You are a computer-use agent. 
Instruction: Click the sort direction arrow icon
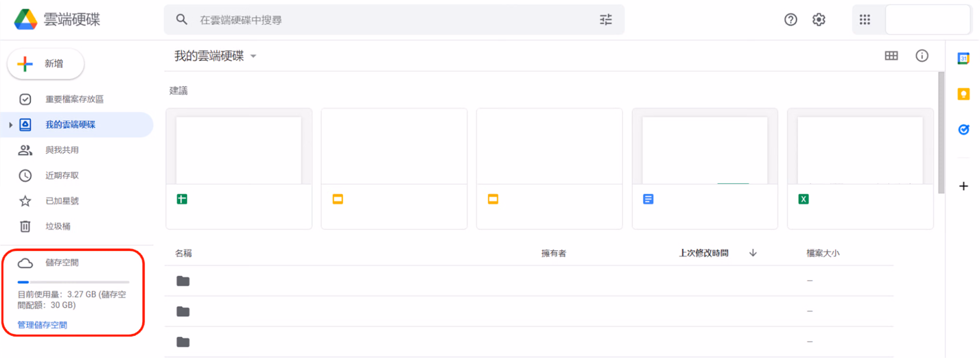753,253
